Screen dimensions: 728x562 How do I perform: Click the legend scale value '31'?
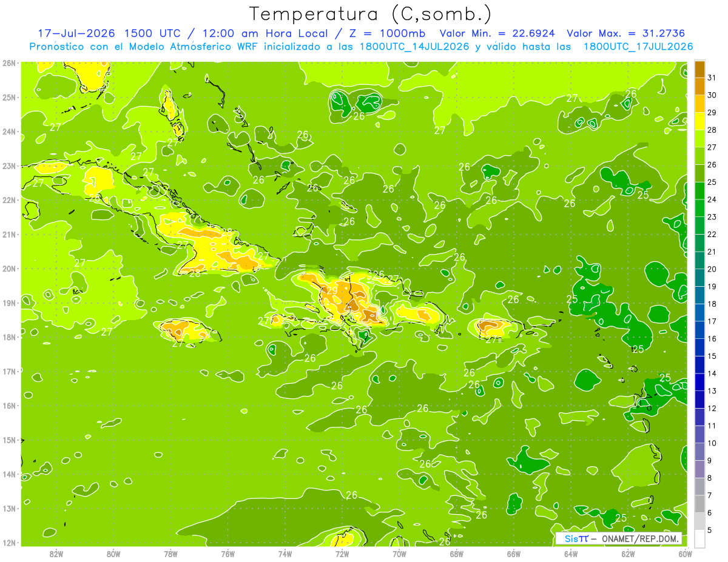click(712, 78)
